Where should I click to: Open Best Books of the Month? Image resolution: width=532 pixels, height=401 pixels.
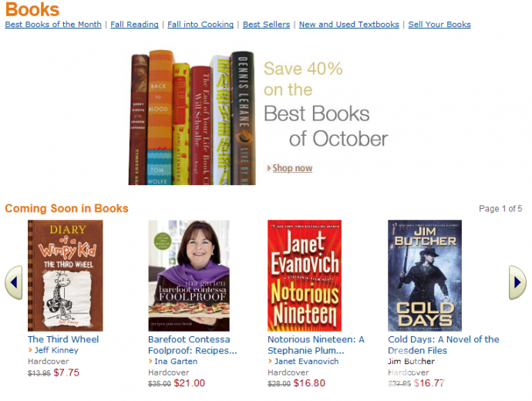coord(53,25)
